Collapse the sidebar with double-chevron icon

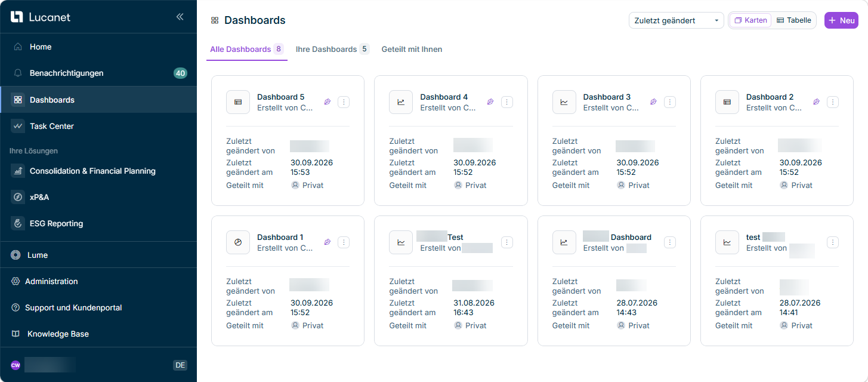(180, 17)
